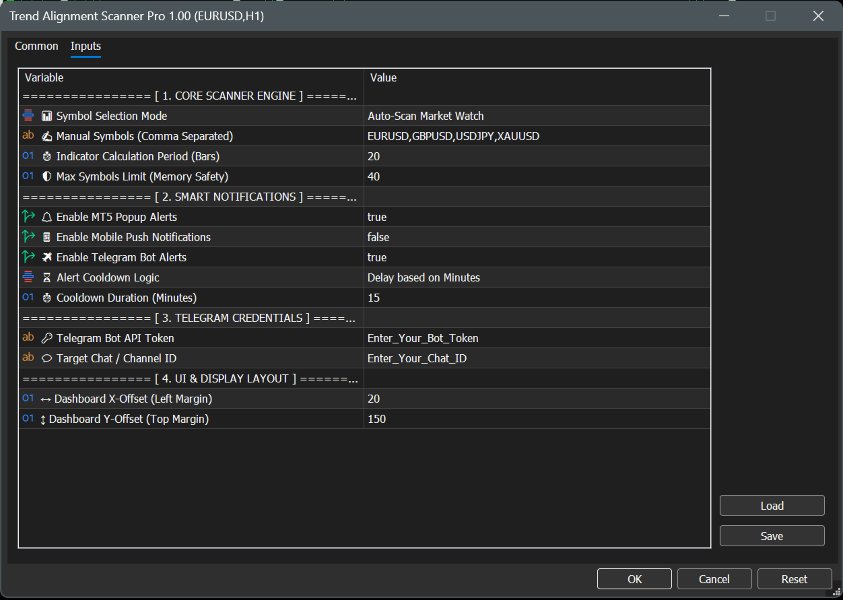This screenshot has width=843, height=600.
Task: Click the integer type icon of Dashboard Y-Offset
Action: (28, 418)
